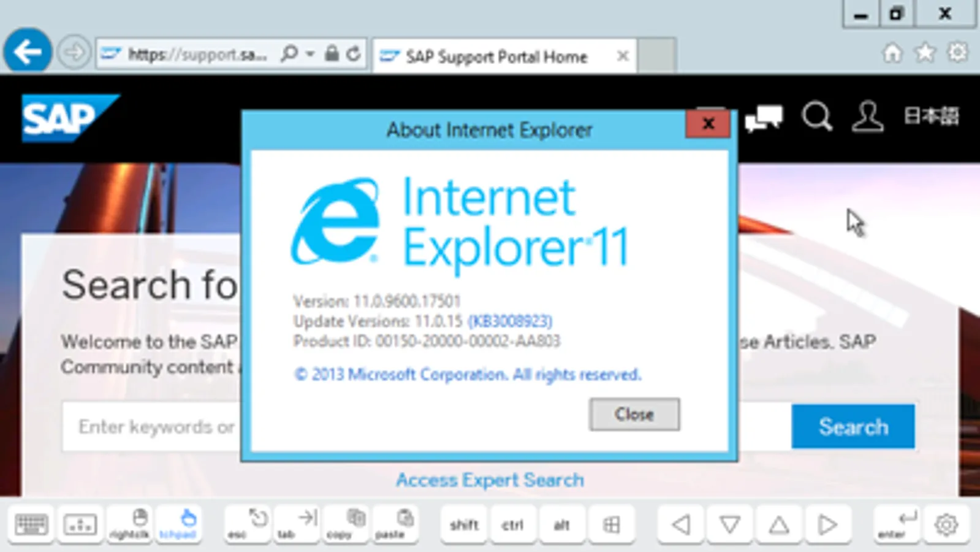Open the Access Expert Search link

(490, 480)
